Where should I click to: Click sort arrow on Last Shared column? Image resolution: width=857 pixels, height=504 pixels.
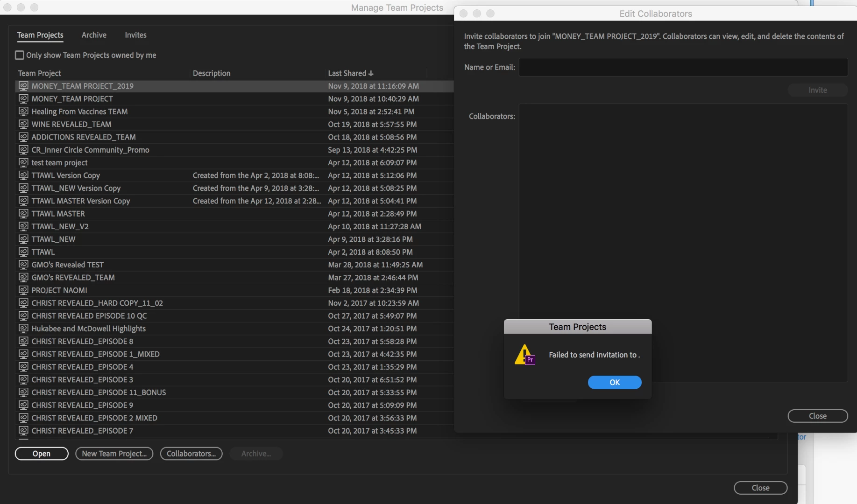point(371,73)
